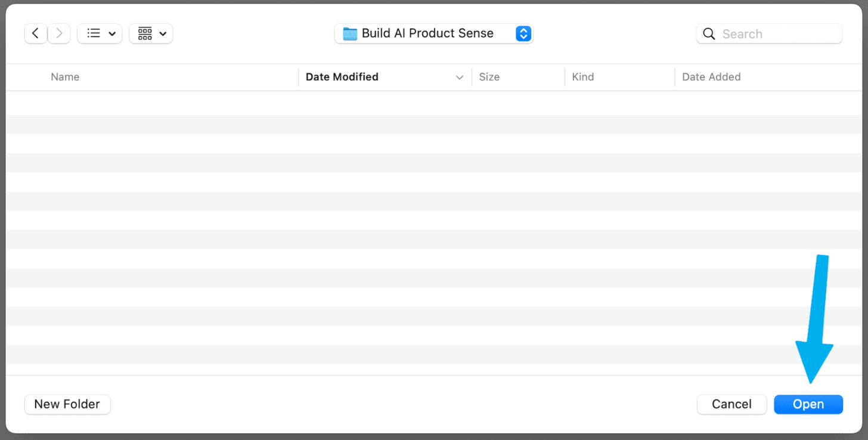
Task: Click the blue up-down arrows on path popup
Action: (x=523, y=33)
